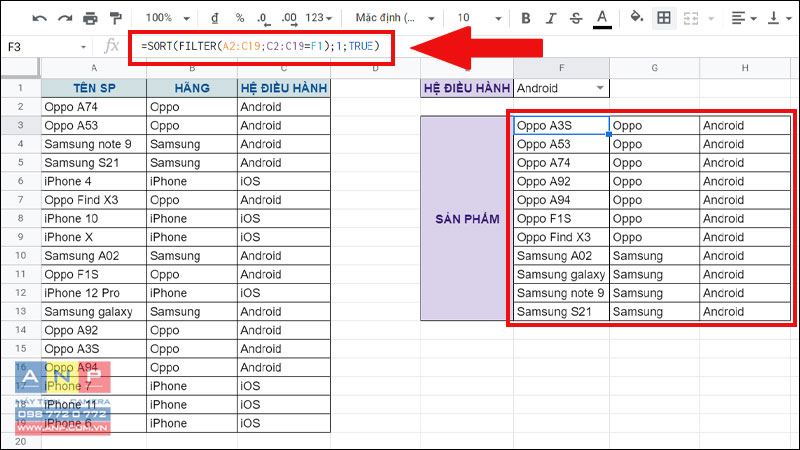
Task: Click the HỆ ĐIỀU HÀNH label beside the Android dropdown
Action: click(x=467, y=88)
